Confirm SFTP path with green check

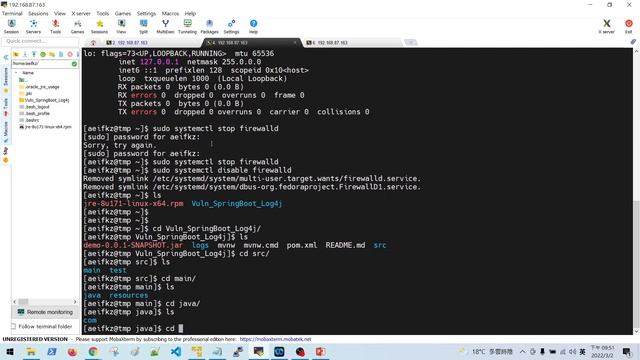tap(74, 64)
